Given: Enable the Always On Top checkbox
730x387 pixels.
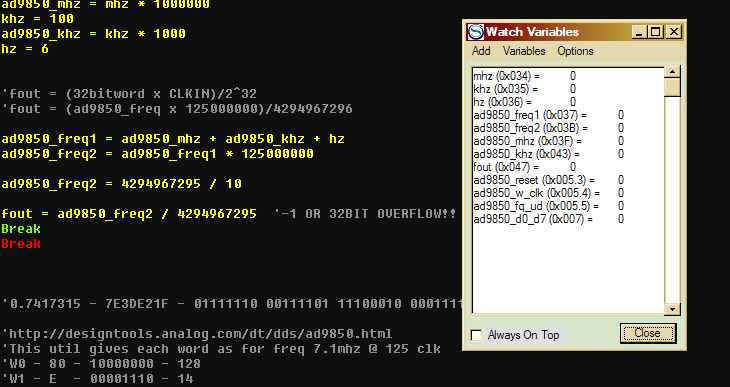Looking at the screenshot, I should [x=476, y=335].
